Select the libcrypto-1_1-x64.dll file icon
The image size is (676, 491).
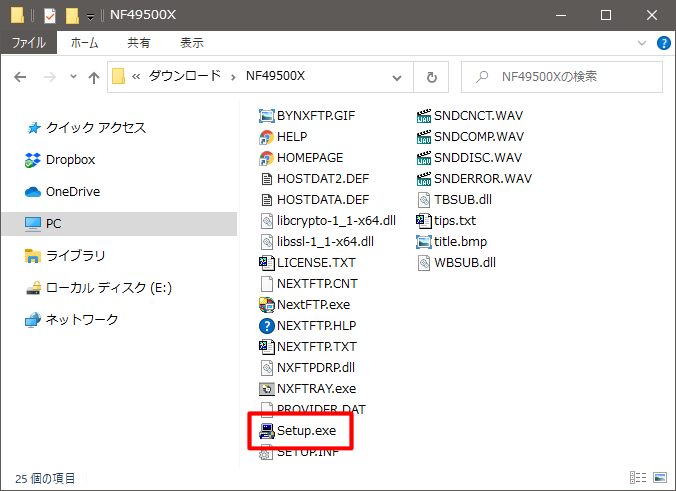pyautogui.click(x=266, y=221)
